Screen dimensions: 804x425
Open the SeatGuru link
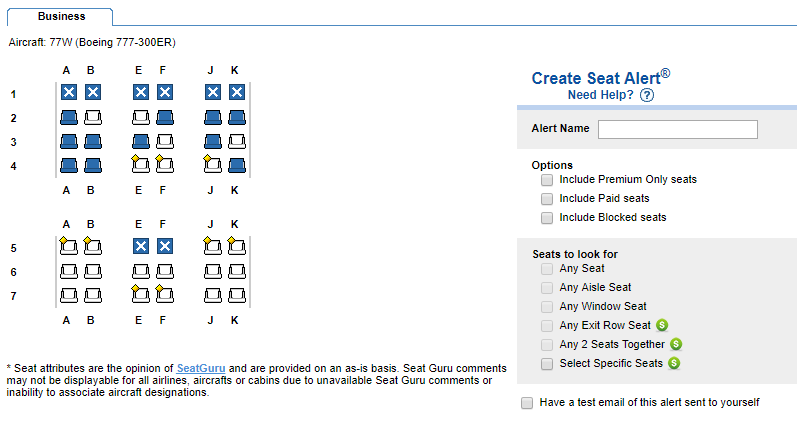pyautogui.click(x=202, y=368)
